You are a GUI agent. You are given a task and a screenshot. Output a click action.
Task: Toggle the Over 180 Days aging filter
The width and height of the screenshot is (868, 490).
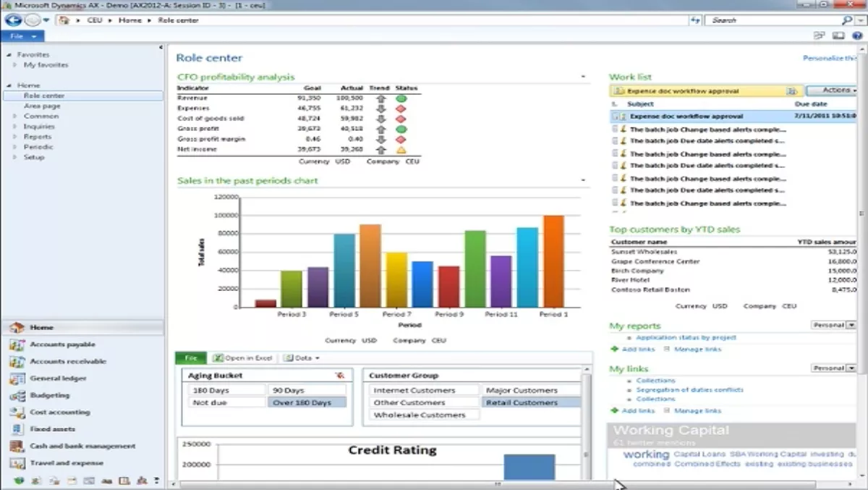(307, 402)
